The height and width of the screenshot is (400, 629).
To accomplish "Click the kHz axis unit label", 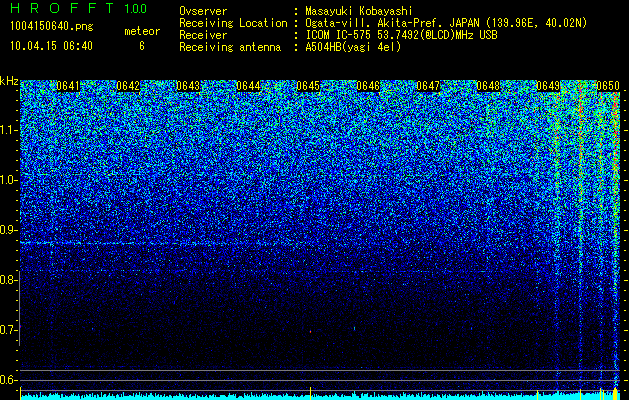I will point(9,81).
